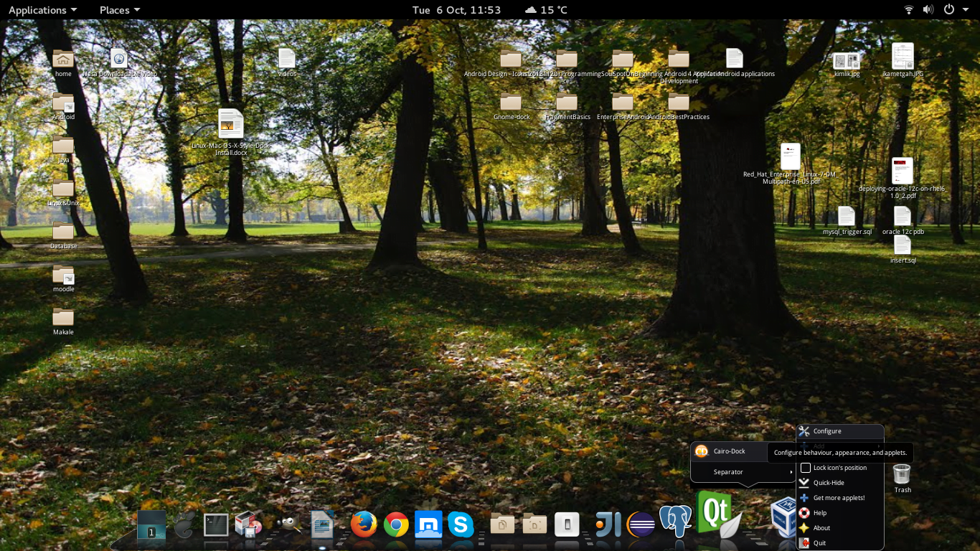This screenshot has height=551, width=980.
Task: Start Skype from the dock
Action: 461,525
